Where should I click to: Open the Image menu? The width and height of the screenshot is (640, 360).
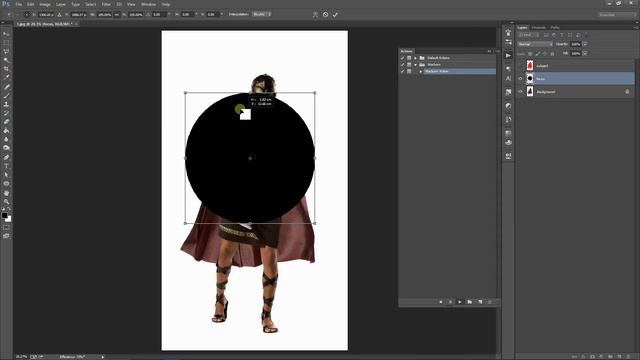45,4
